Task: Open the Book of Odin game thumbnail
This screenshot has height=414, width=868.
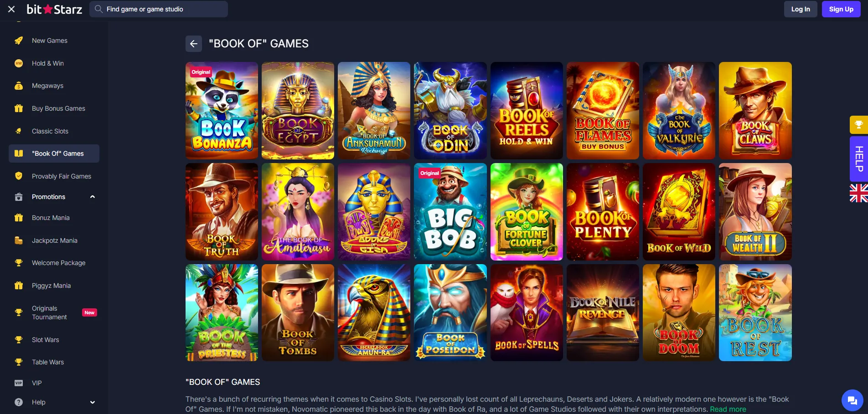Action: [450, 111]
